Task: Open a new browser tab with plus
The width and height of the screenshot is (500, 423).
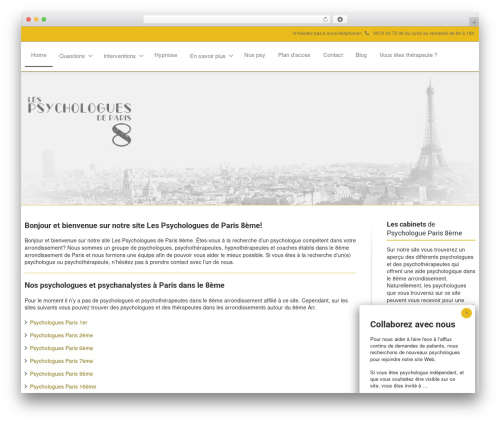Action: 474,22
